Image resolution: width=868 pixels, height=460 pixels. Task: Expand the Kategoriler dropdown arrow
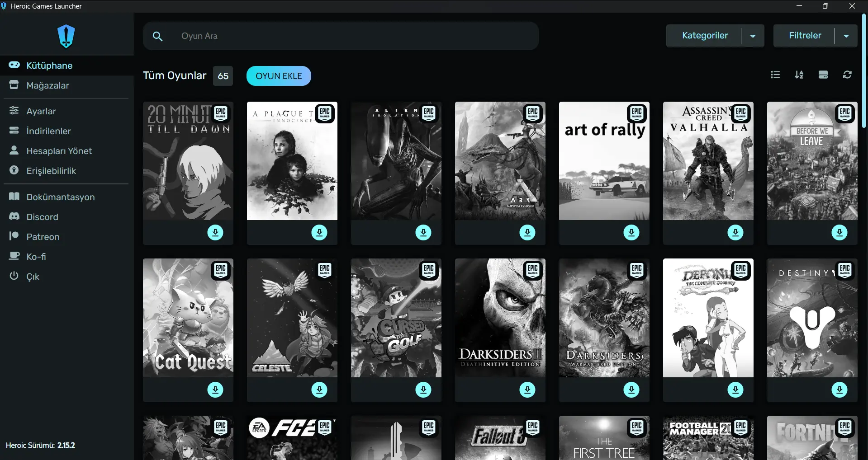pos(753,36)
